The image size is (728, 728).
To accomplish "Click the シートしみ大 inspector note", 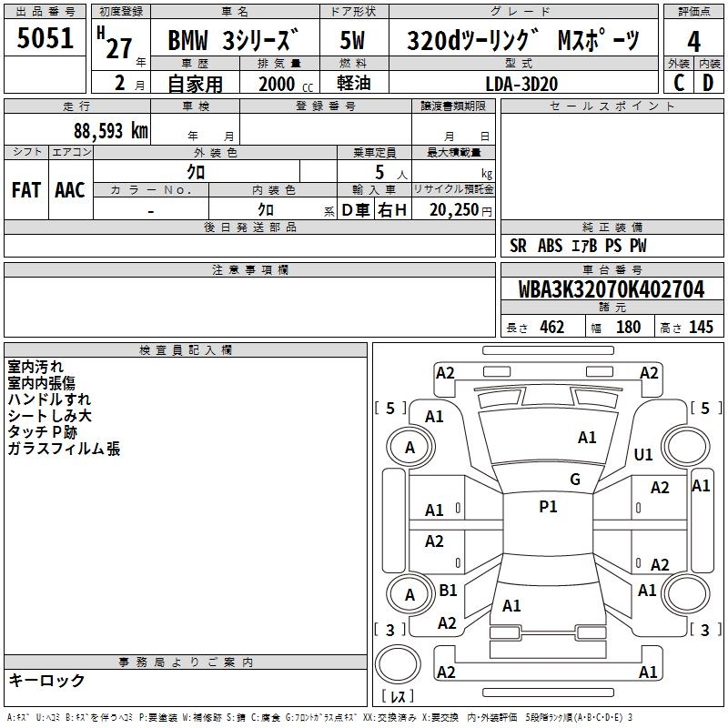I will 49,416.
